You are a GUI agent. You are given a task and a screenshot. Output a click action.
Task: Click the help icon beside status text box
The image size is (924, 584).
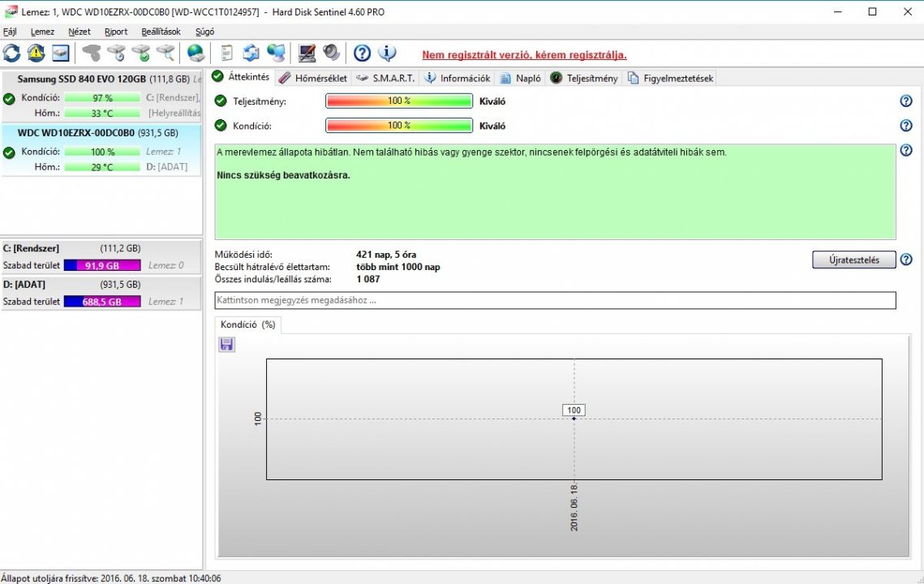906,150
